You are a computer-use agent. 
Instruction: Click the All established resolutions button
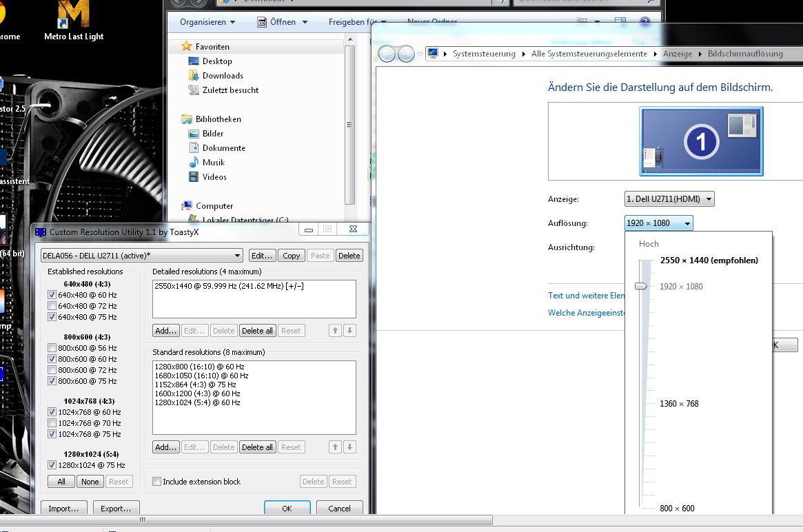point(61,481)
